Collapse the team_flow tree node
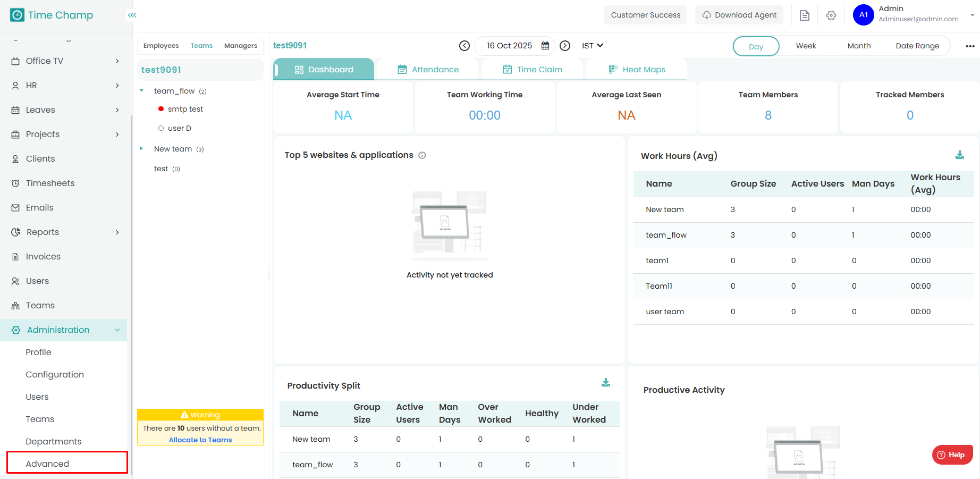 [x=141, y=91]
